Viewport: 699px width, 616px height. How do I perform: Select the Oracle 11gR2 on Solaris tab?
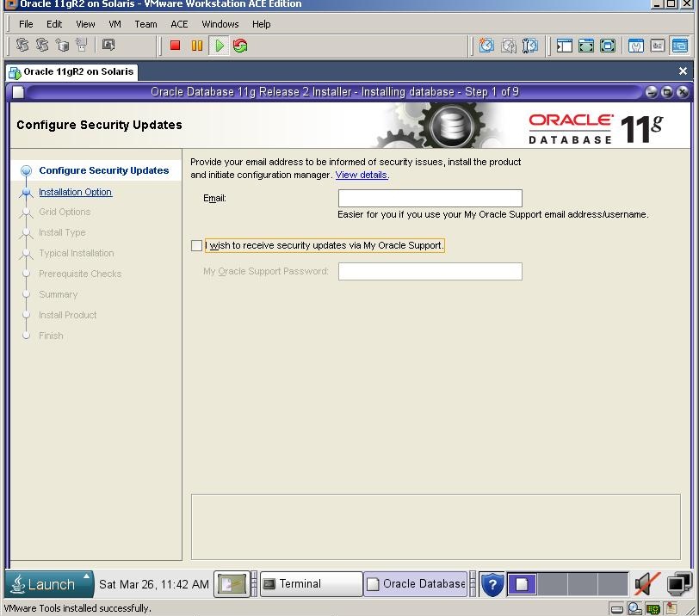pos(71,72)
